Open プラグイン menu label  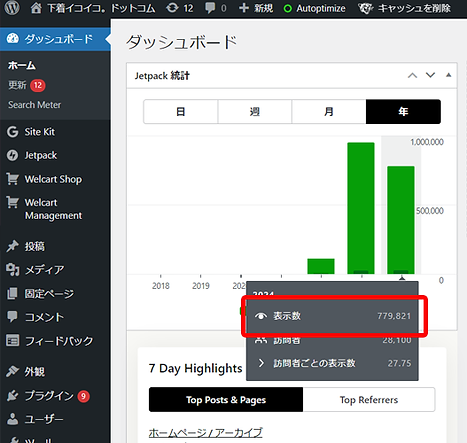coord(49,396)
